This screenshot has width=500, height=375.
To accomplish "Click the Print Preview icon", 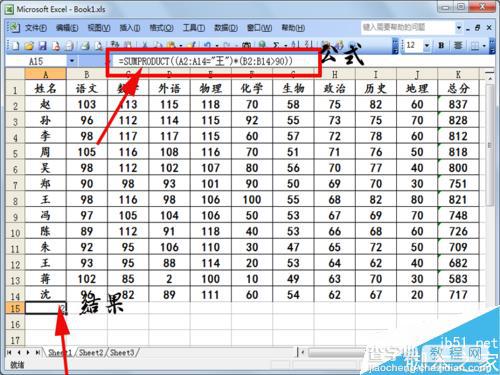I will [x=98, y=46].
